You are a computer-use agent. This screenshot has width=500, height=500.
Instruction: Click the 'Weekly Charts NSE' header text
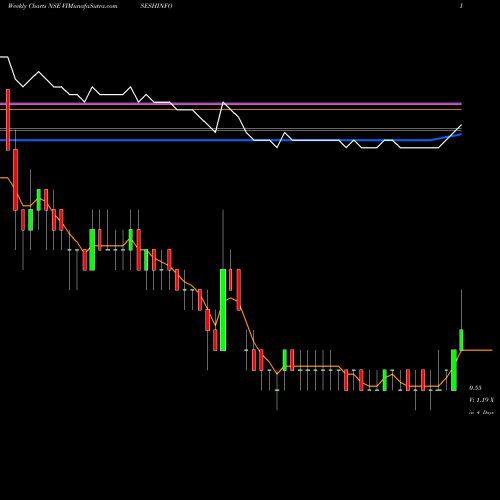click(x=34, y=6)
